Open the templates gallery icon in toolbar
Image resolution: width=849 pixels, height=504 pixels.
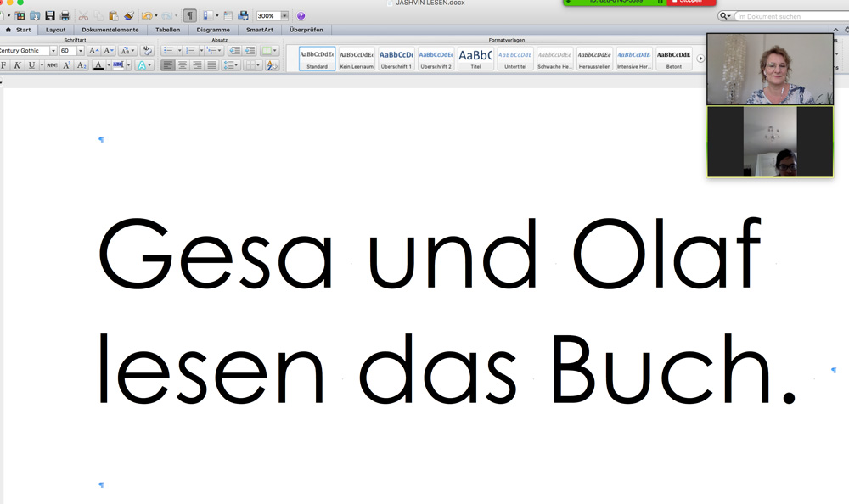point(20,16)
